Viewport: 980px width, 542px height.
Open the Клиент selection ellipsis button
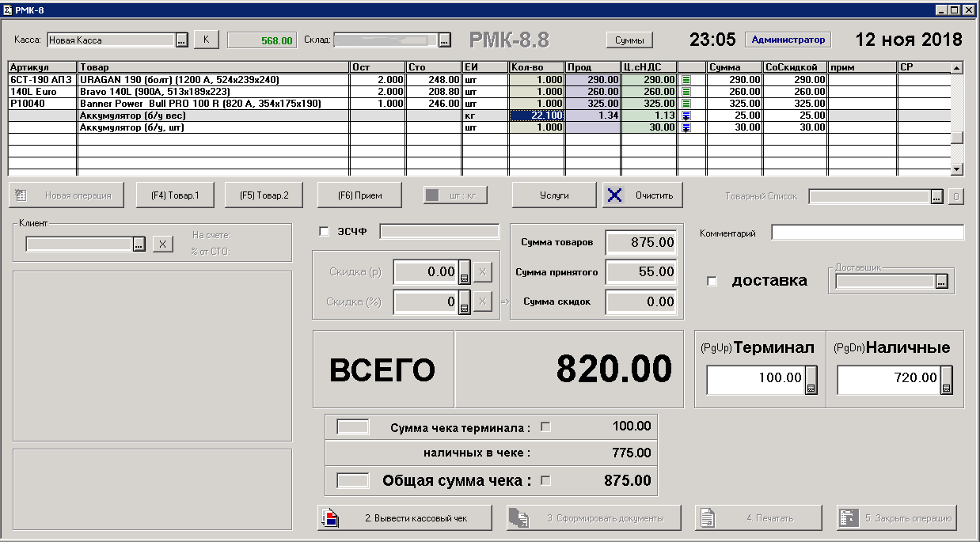click(x=139, y=244)
